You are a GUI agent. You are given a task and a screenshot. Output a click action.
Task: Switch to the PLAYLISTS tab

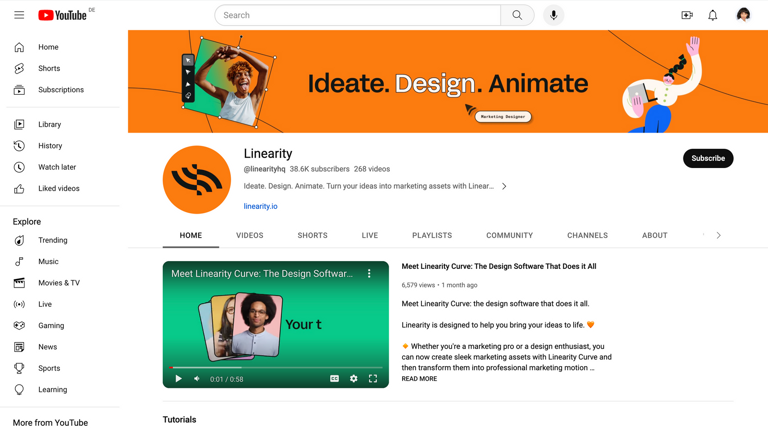(x=432, y=236)
